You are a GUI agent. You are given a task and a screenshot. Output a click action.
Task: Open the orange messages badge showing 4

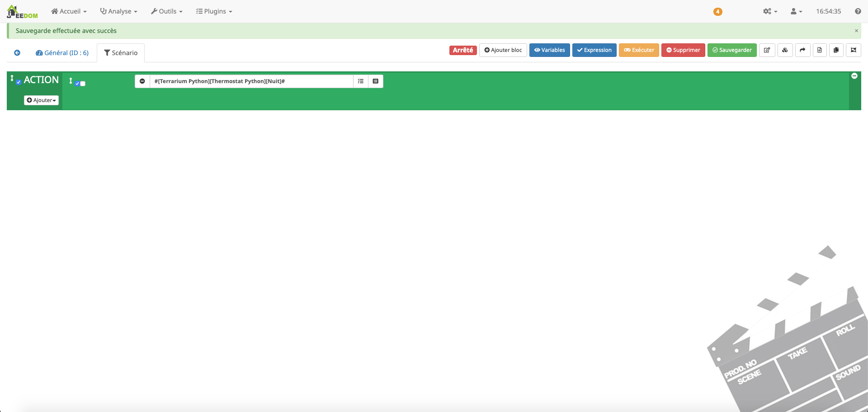coord(717,12)
